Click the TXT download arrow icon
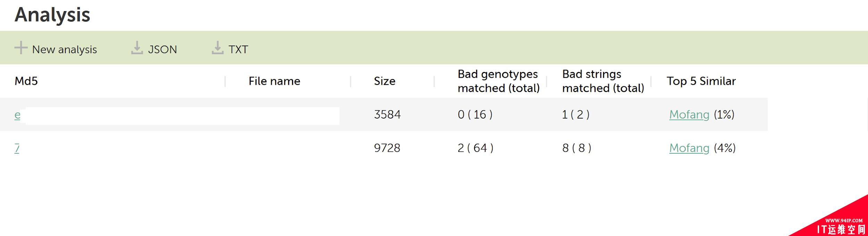Viewport: 868px width, 236px height. pyautogui.click(x=217, y=48)
